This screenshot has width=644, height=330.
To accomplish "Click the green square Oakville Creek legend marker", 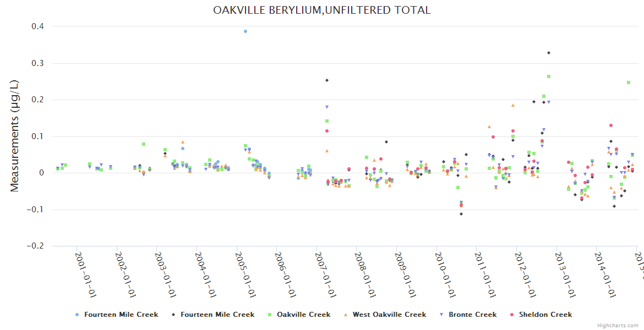I will tap(270, 315).
